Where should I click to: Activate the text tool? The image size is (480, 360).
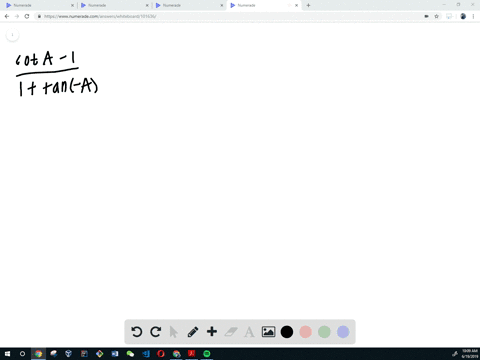[x=249, y=332]
